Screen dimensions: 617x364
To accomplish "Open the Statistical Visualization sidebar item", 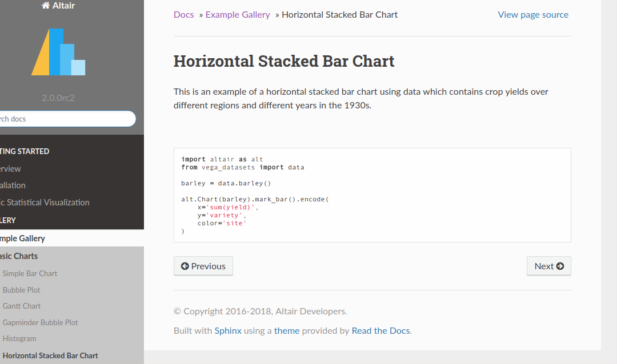I will point(45,203).
